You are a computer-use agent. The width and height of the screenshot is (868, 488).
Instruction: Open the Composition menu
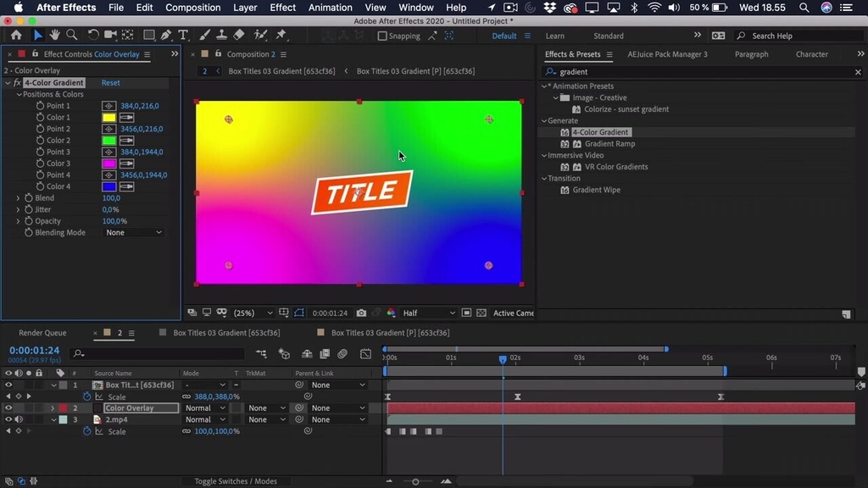pos(192,8)
